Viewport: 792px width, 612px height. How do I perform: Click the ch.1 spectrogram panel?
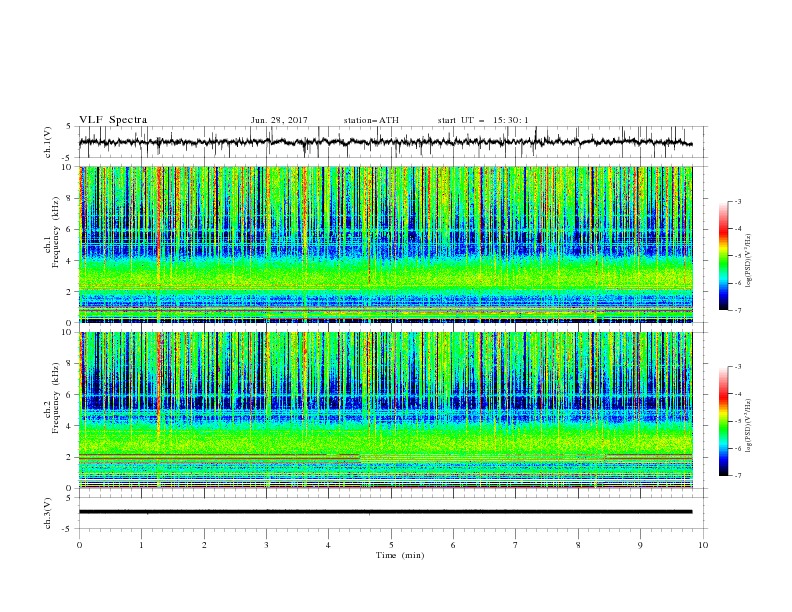click(x=385, y=244)
